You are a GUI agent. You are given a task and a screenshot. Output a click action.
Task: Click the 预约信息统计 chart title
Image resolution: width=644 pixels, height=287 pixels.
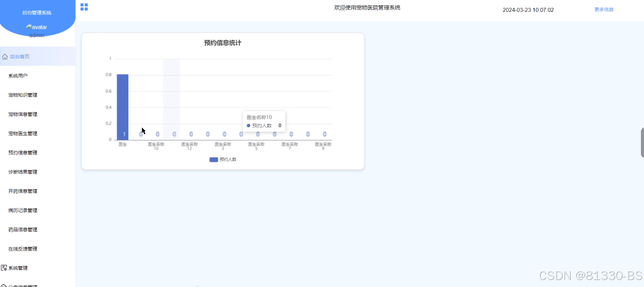pos(222,43)
